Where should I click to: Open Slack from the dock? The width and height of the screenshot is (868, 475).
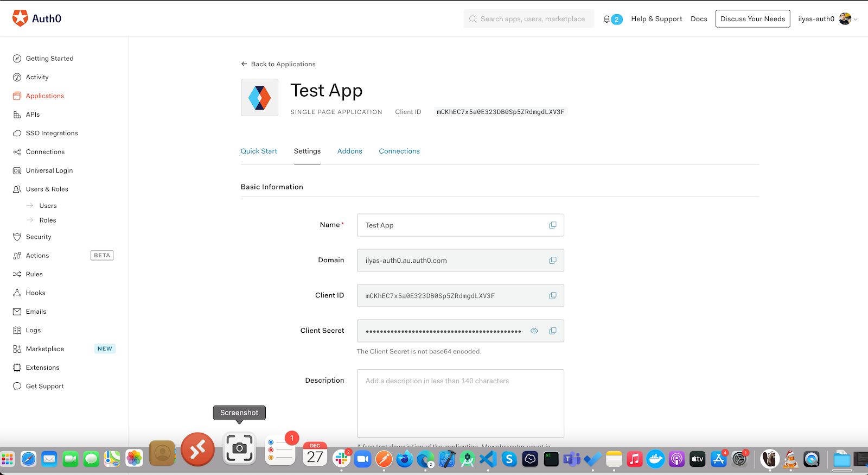point(342,459)
